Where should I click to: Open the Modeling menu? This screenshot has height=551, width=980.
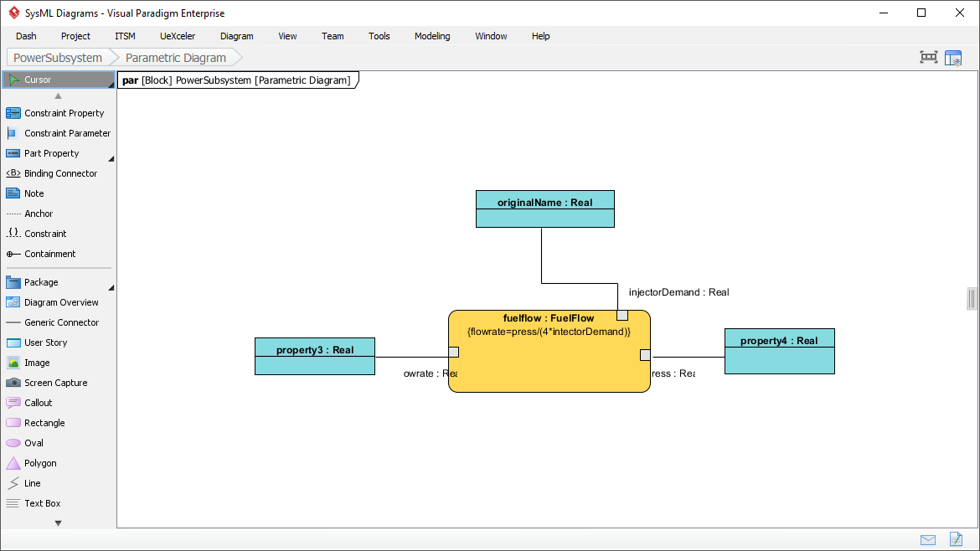pos(432,36)
